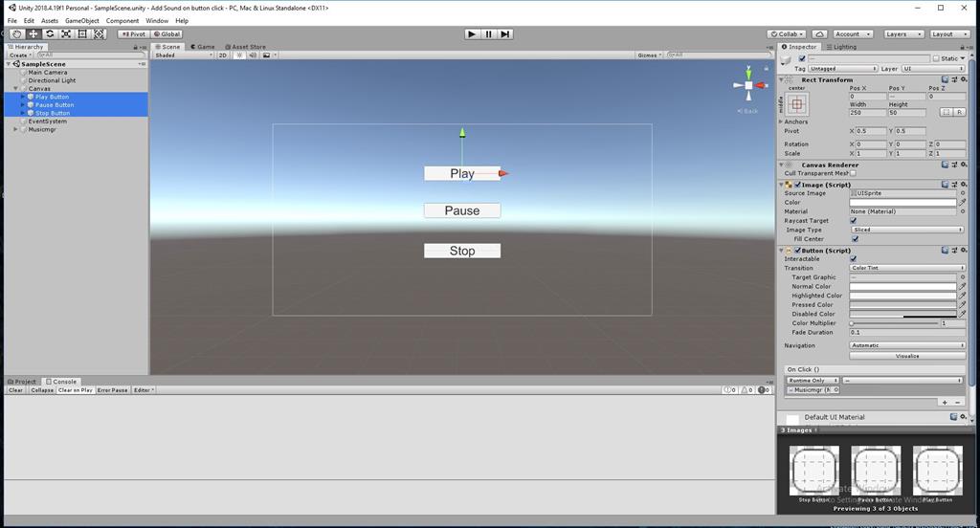Toggle Global handle rotation button
Screen dimensions: 980x528
coord(167,33)
